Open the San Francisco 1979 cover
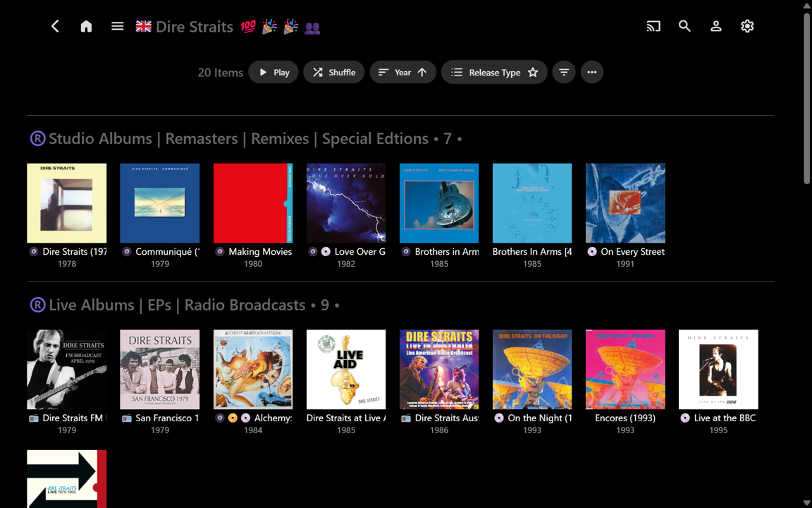 pos(159,370)
